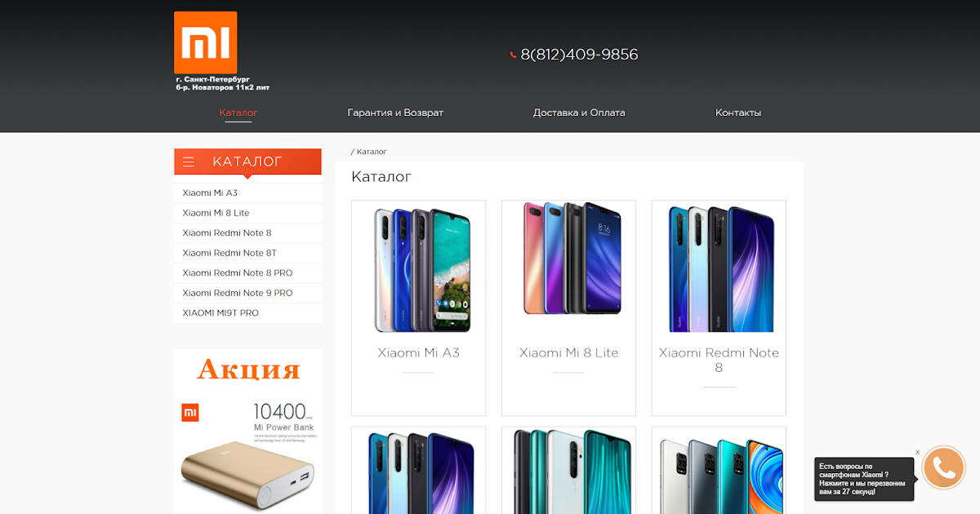980x514 pixels.
Task: Open the Каталог menu item
Action: 238,113
